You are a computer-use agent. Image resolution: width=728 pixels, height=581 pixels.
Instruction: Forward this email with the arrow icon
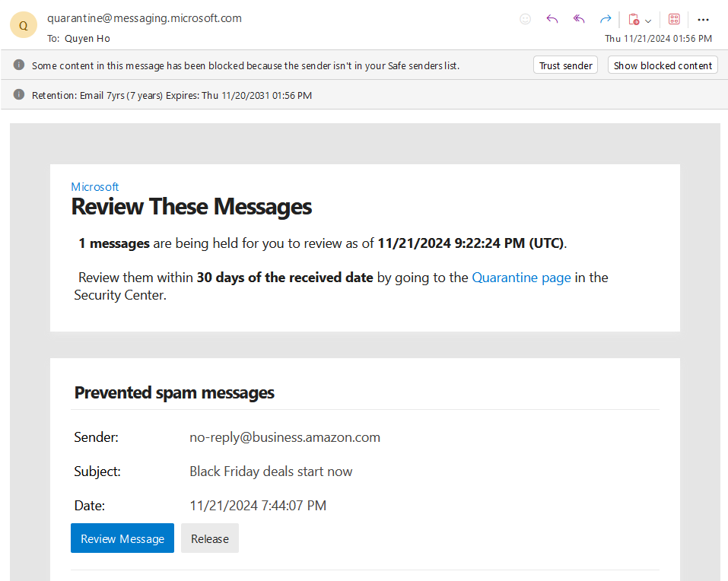point(606,19)
